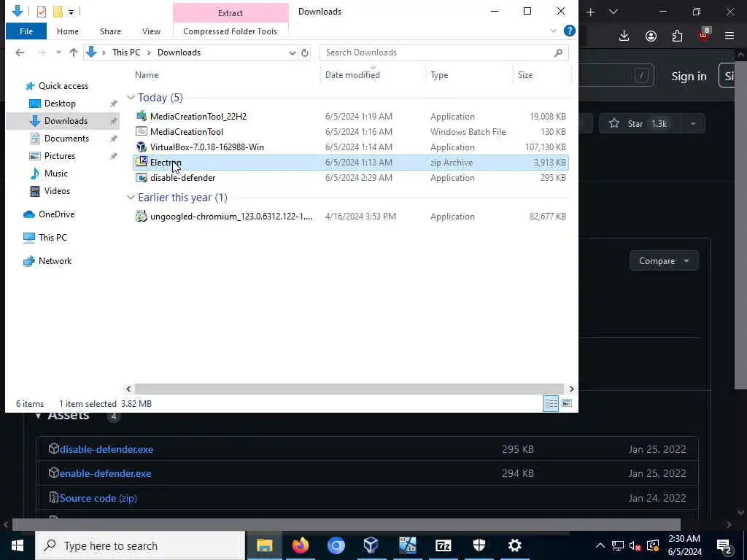Download enable-defender.exe asset link
This screenshot has height=560, width=747.
pyautogui.click(x=105, y=473)
